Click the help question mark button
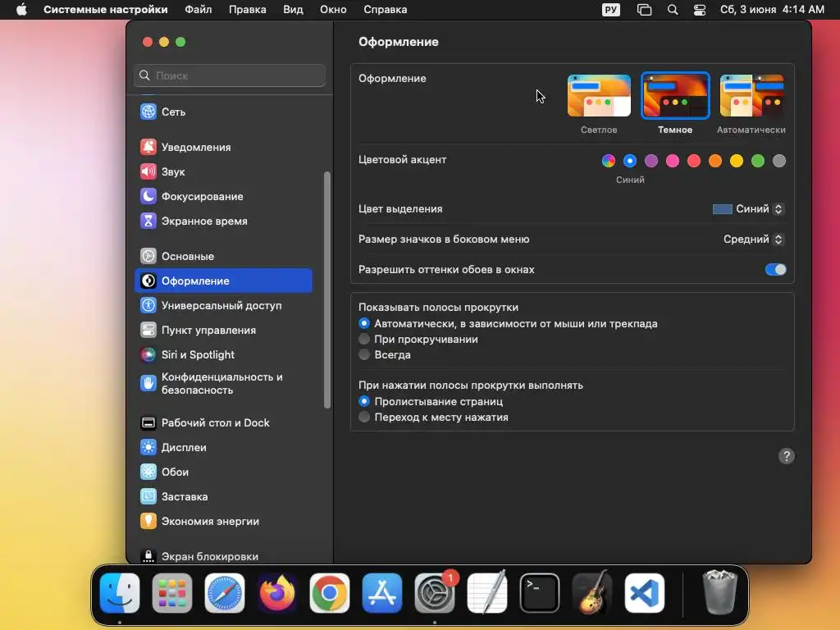 pyautogui.click(x=786, y=456)
